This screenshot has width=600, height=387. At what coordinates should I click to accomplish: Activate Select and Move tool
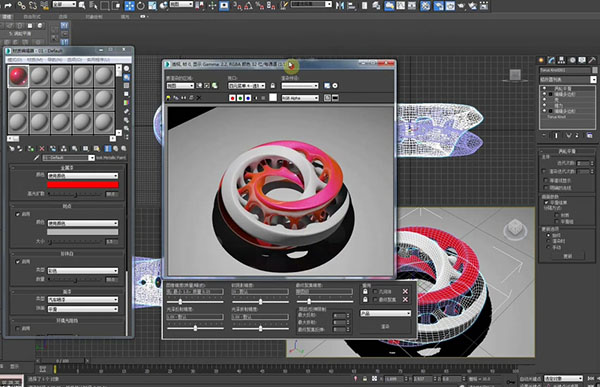[129, 5]
